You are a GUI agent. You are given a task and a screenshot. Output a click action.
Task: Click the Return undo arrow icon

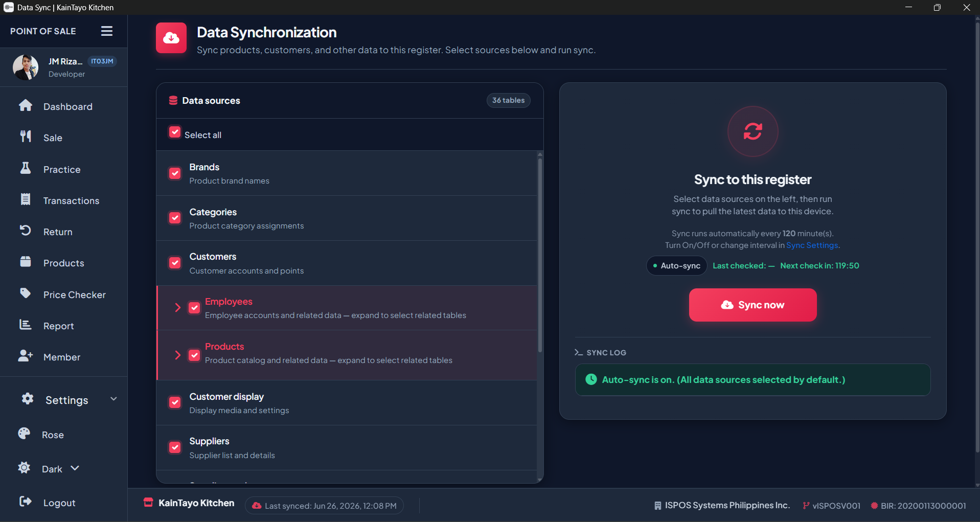tap(26, 231)
